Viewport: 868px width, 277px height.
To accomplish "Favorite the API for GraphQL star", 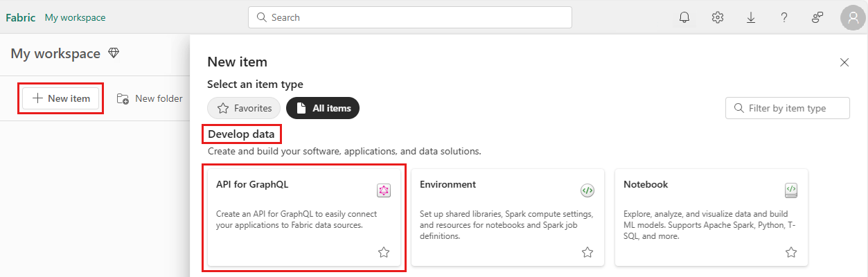I will tap(384, 252).
